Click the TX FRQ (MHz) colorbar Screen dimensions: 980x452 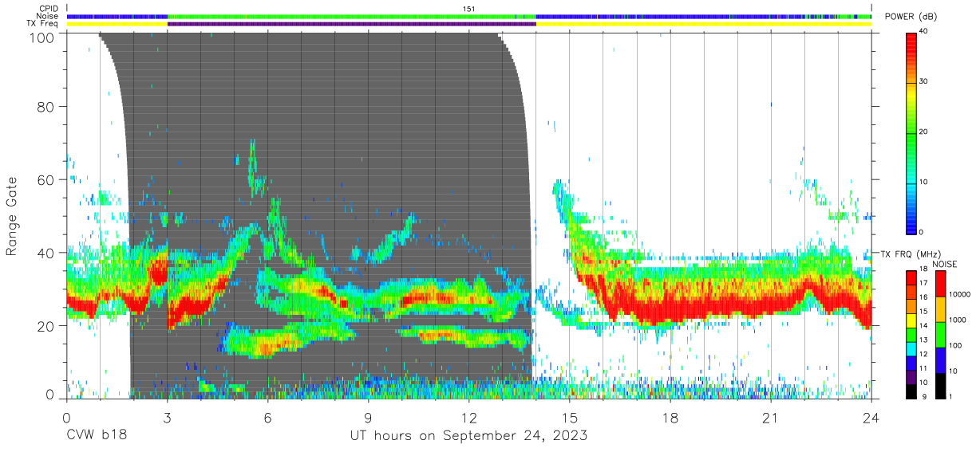pos(911,333)
